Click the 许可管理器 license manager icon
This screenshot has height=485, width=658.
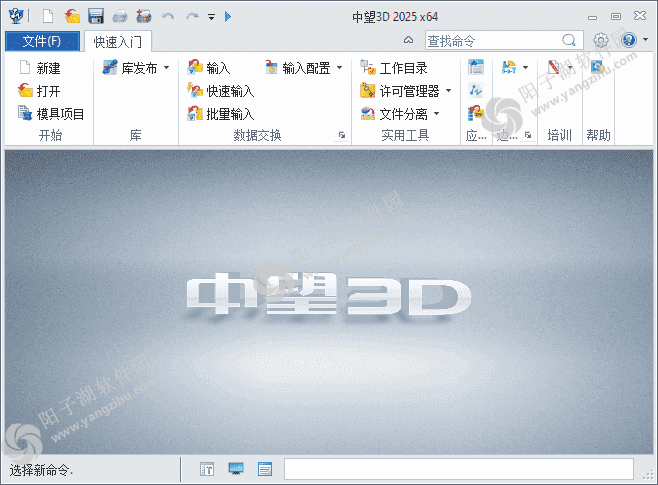[368, 91]
